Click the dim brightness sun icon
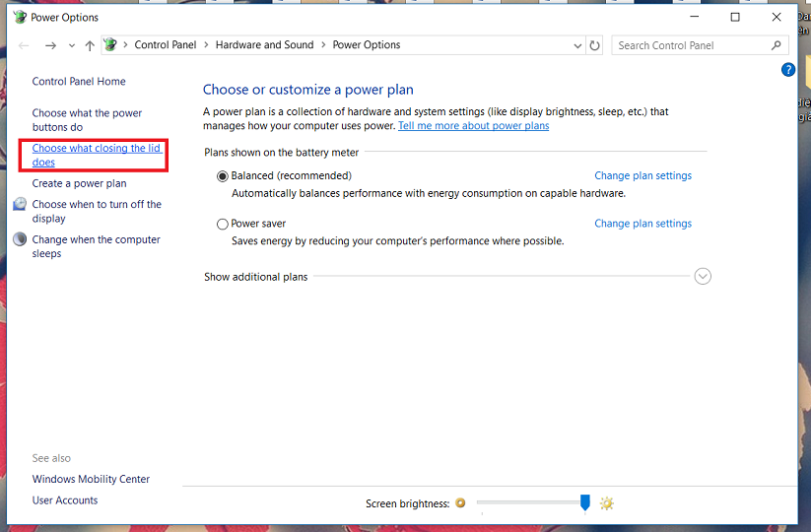Viewport: 811px width, 532px height. 460,503
